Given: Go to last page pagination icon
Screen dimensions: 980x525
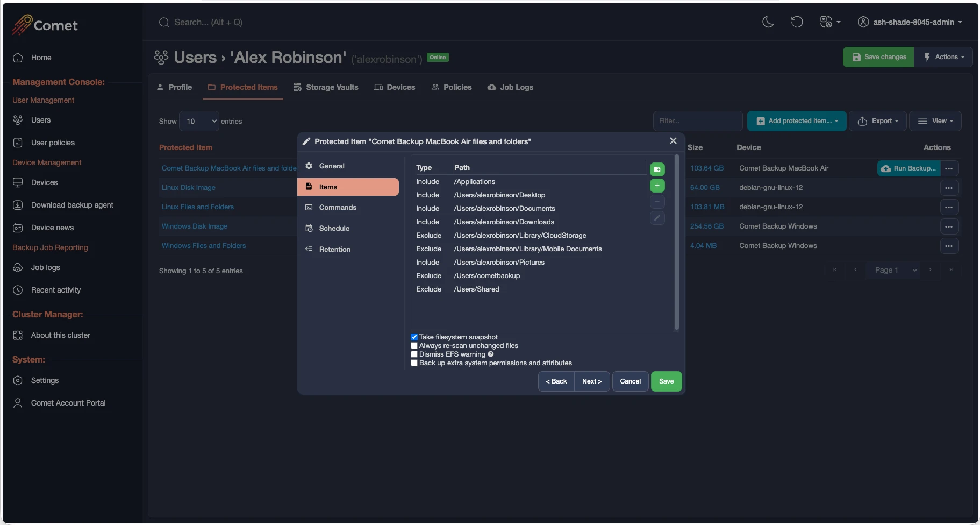Looking at the screenshot, I should coord(951,270).
